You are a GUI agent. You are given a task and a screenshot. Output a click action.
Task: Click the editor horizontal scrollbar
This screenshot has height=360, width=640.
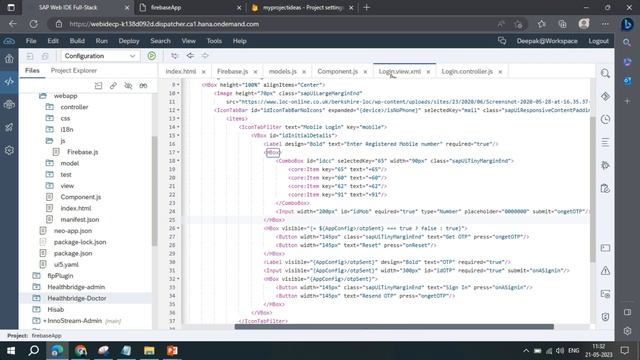(394, 327)
